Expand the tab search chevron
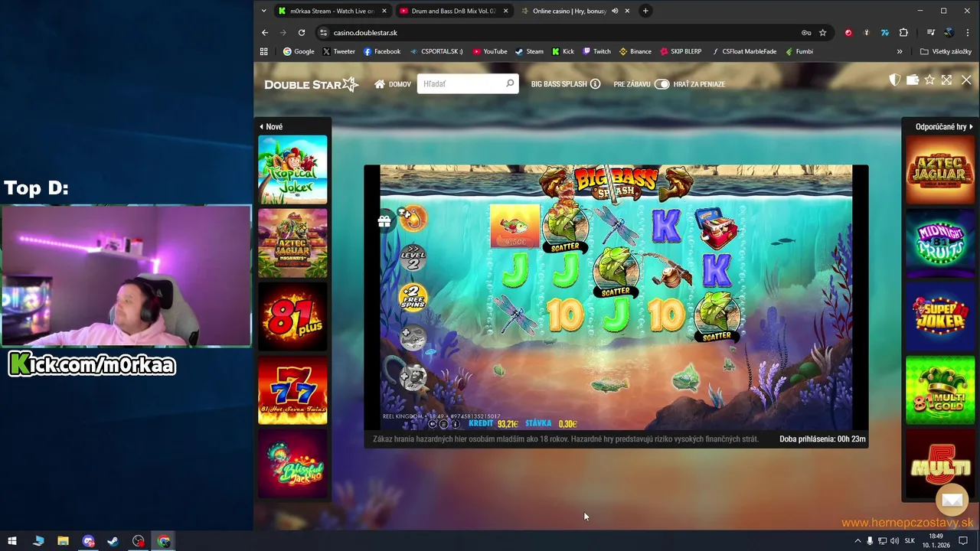The height and width of the screenshot is (551, 980). 264,11
